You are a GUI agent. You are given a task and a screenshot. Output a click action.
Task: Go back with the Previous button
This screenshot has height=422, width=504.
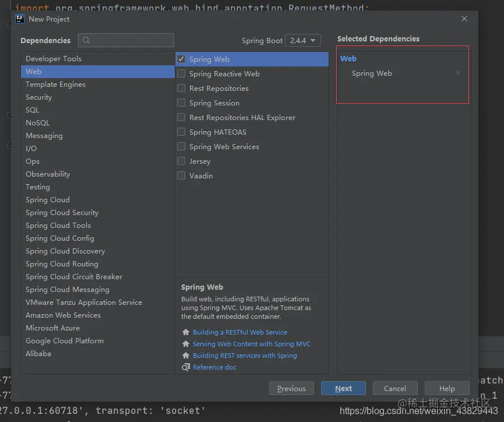click(291, 389)
